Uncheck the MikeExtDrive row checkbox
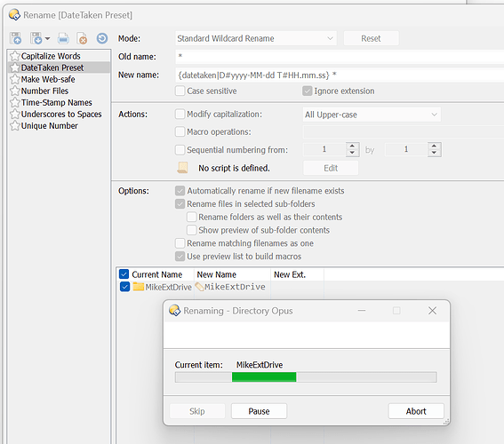 pyautogui.click(x=124, y=287)
